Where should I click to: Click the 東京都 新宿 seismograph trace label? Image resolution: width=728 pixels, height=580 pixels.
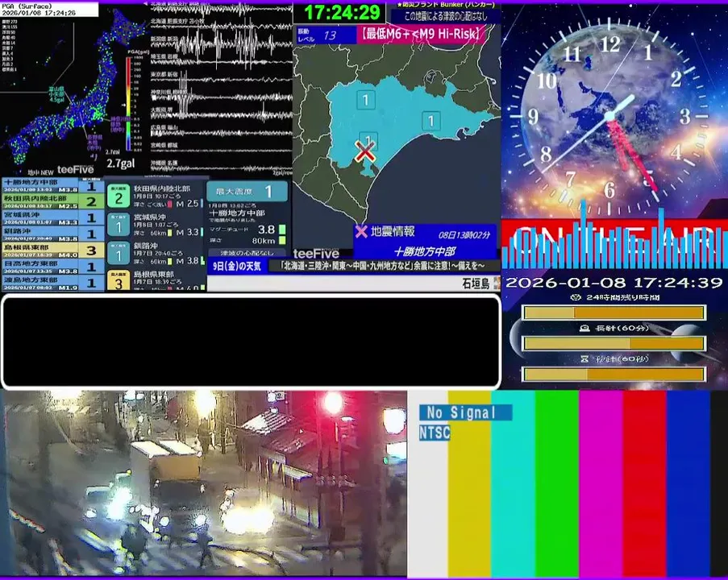(x=164, y=74)
